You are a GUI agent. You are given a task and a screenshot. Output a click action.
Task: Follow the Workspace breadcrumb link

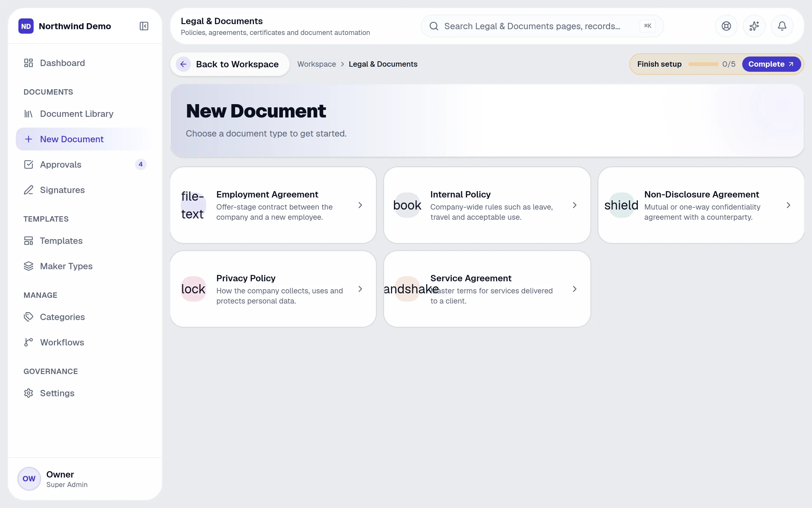317,64
